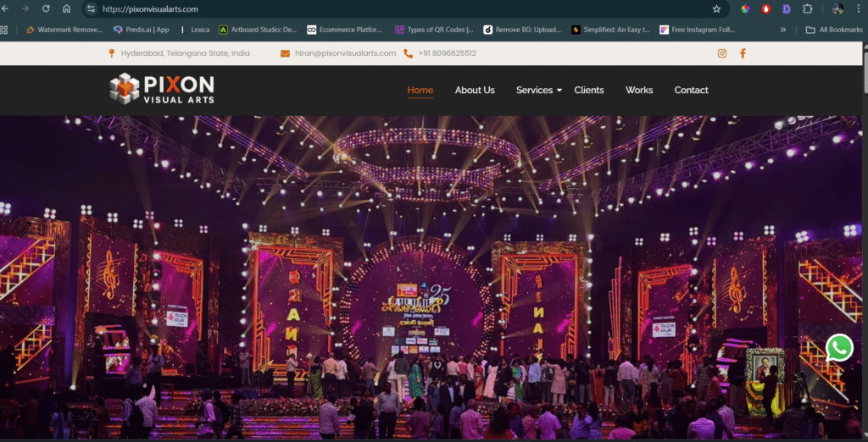Image resolution: width=868 pixels, height=442 pixels.
Task: Go to browser home page icon
Action: (67, 9)
